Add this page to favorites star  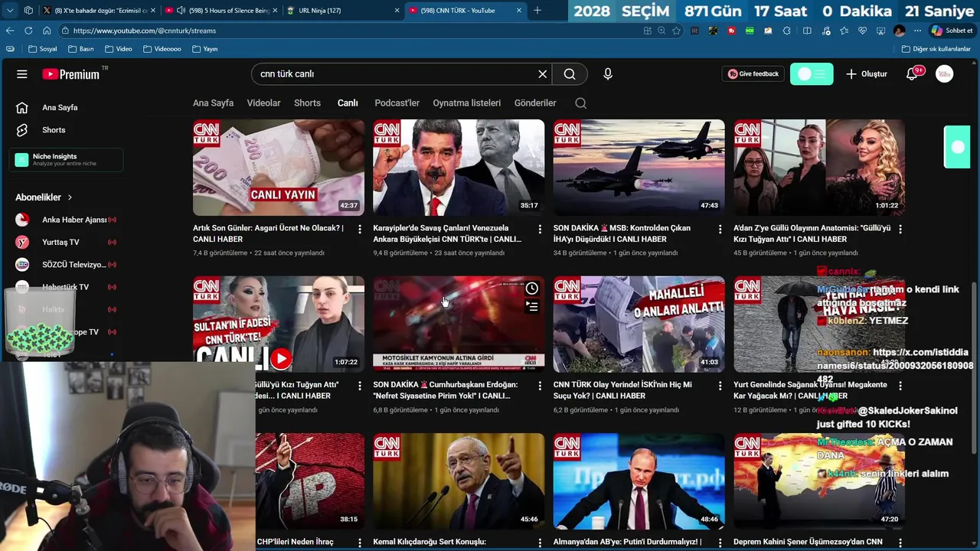tap(676, 31)
